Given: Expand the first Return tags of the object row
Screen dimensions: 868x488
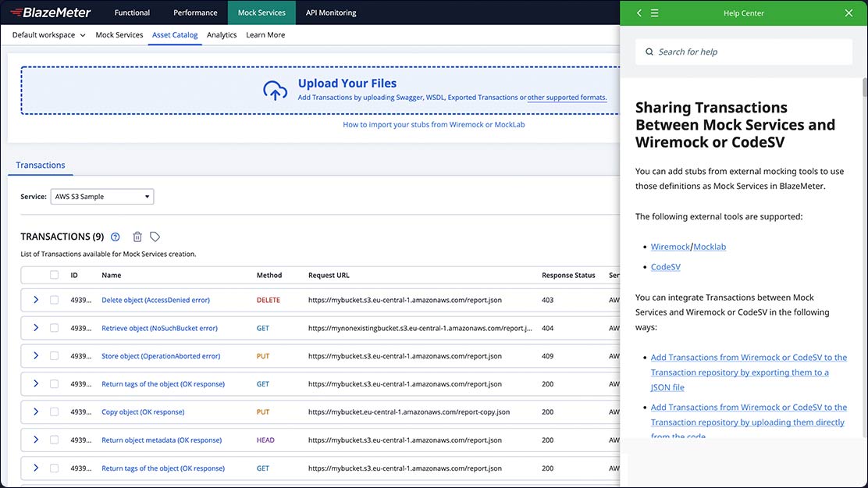Looking at the screenshot, I should click(x=36, y=383).
